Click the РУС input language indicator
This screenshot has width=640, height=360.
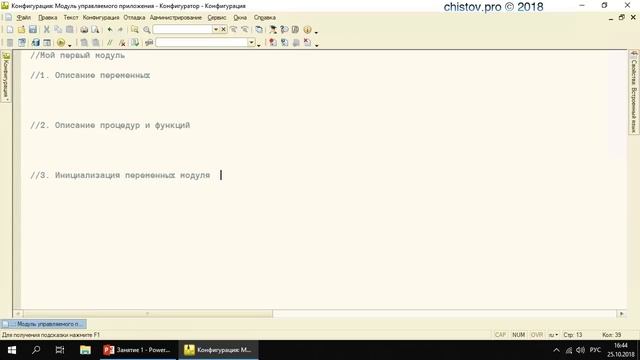click(595, 350)
